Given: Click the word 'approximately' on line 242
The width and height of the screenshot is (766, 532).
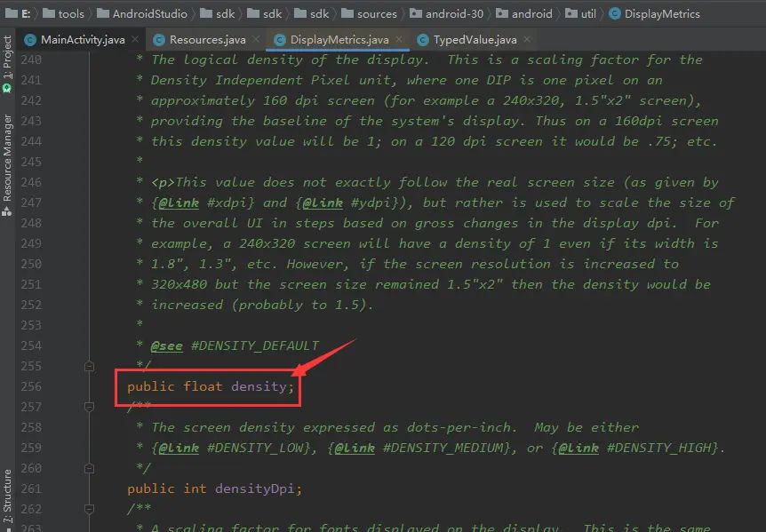Looking at the screenshot, I should point(203,100).
